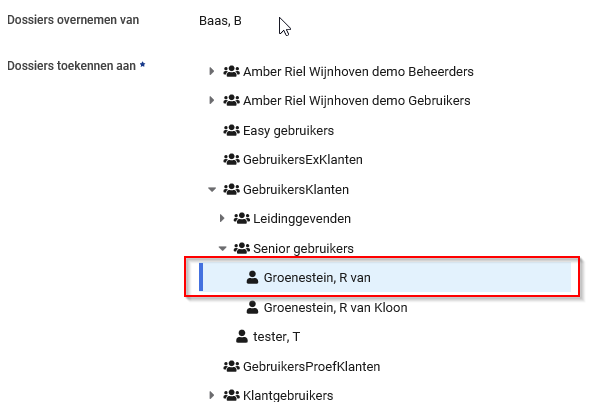Click group icon of Leidinggevenden
Screen dimensions: 613x402
click(241, 218)
